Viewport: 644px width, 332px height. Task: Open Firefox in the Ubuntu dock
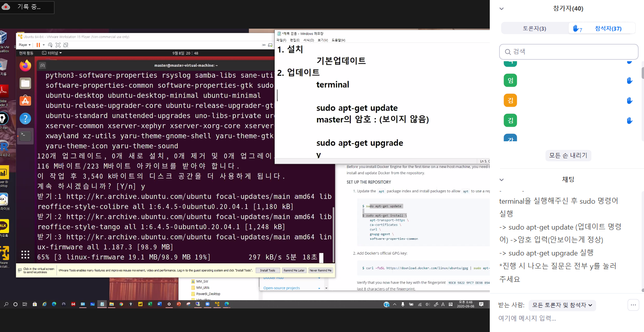click(x=26, y=66)
